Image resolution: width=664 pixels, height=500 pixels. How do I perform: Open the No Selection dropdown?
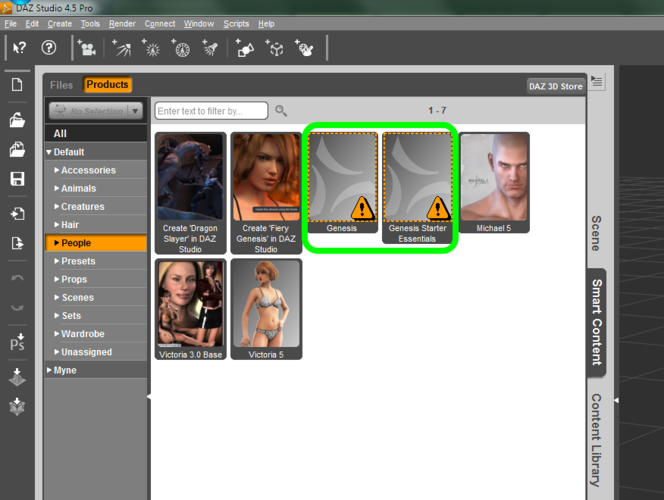pyautogui.click(x=96, y=111)
